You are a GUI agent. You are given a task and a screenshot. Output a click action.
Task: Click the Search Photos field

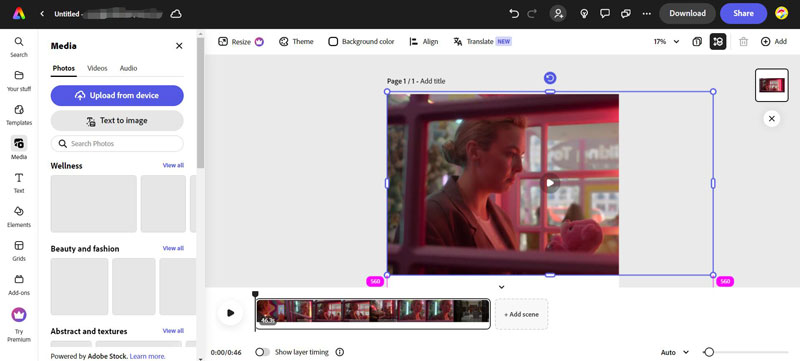click(117, 144)
